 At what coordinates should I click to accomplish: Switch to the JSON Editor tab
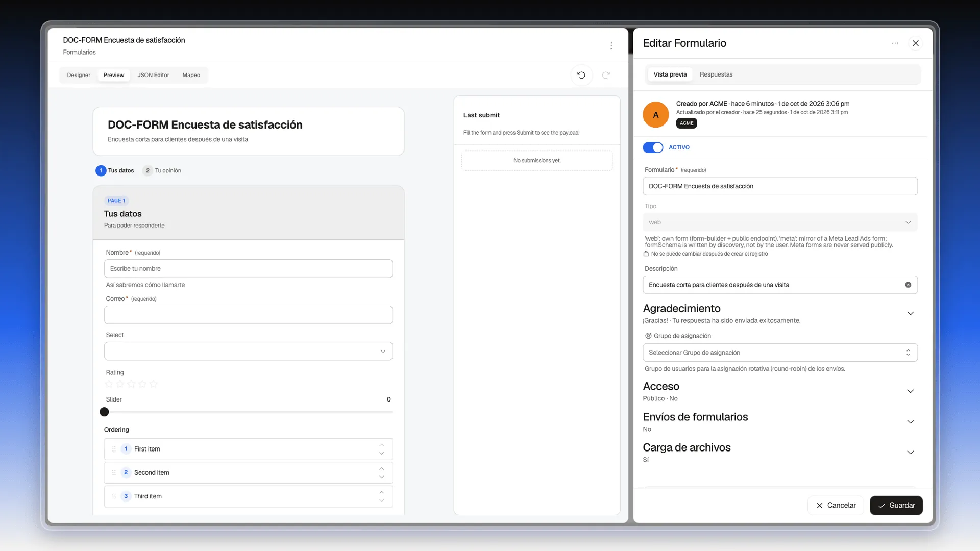tap(153, 75)
